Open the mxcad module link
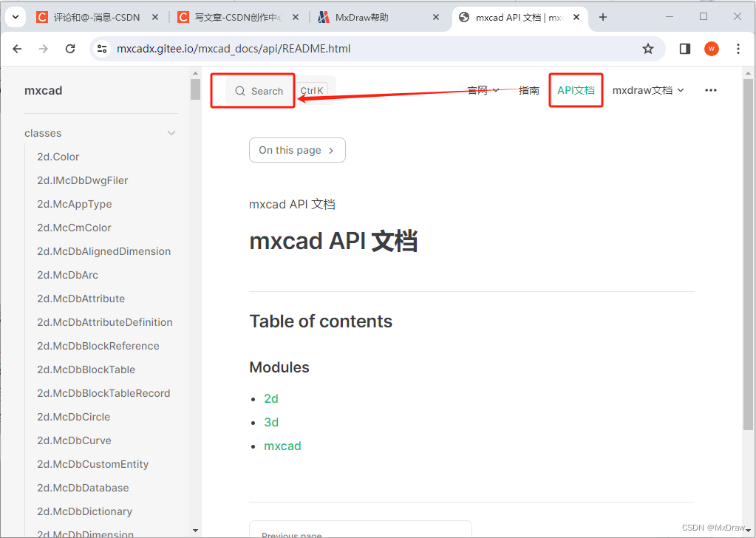Viewport: 756px width, 538px height. pyautogui.click(x=282, y=446)
